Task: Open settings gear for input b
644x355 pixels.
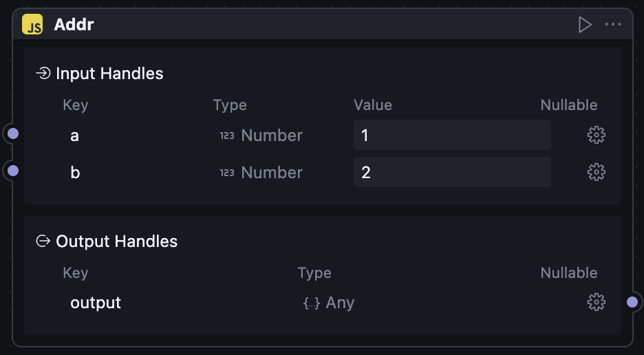Action: click(x=596, y=172)
